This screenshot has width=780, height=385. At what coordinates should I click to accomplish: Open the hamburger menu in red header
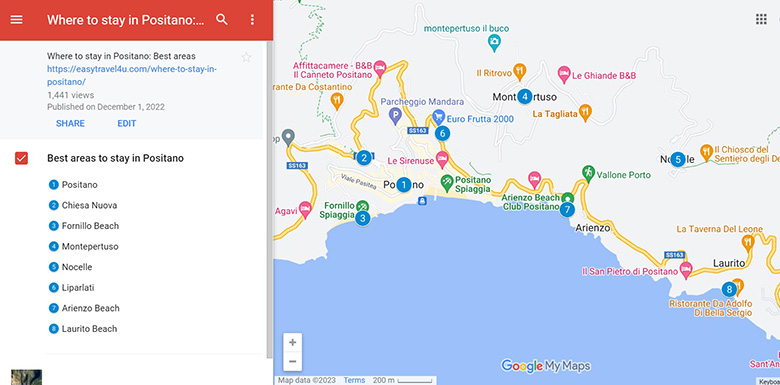(x=16, y=19)
